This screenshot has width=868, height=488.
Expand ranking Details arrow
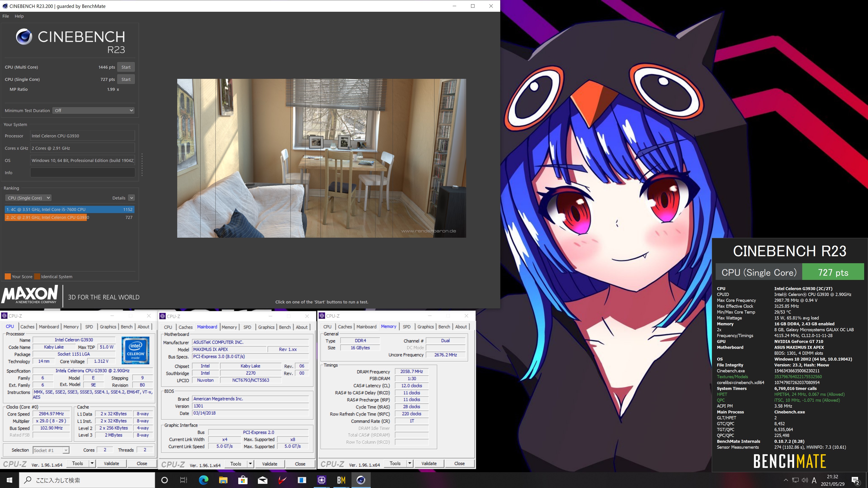point(132,198)
